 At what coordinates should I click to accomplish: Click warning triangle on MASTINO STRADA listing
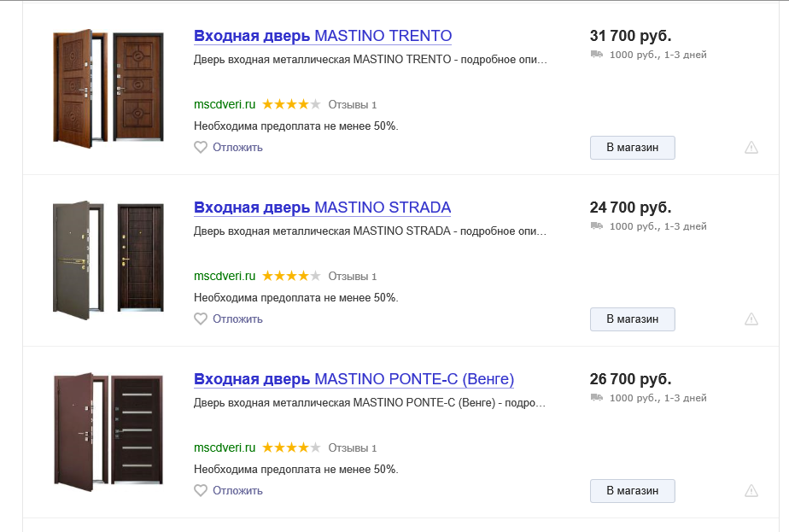[751, 319]
